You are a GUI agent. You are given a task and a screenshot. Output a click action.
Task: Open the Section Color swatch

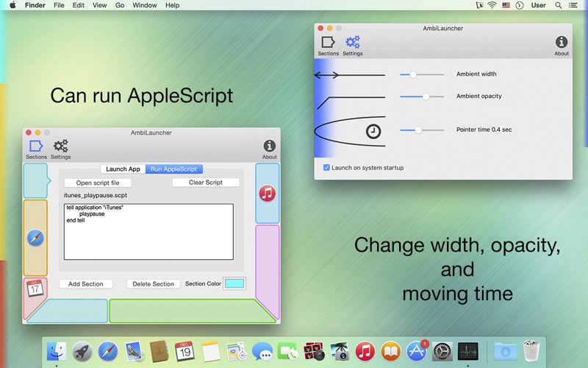[x=234, y=284]
